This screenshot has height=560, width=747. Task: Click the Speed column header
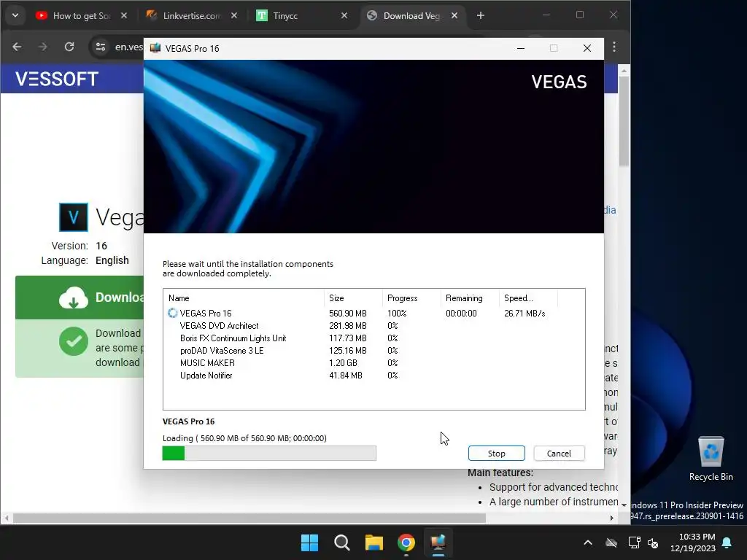click(x=528, y=298)
